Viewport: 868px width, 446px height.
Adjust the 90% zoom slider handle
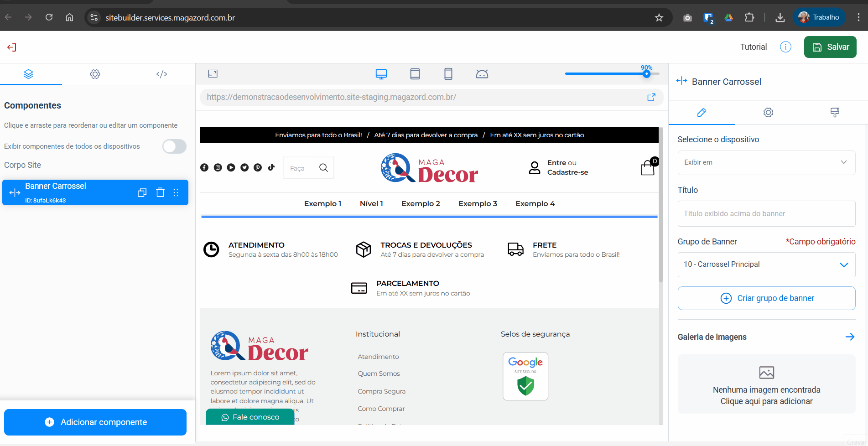[646, 74]
